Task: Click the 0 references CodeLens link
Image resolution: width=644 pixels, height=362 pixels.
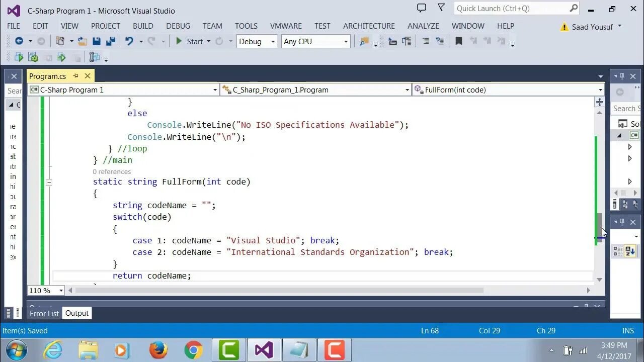Action: point(112,171)
